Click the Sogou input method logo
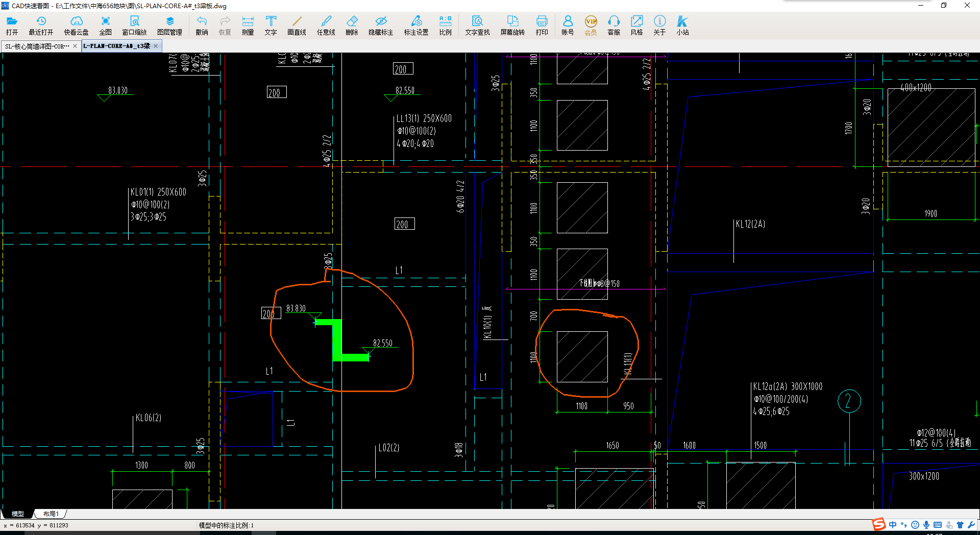980x535 pixels. (878, 525)
